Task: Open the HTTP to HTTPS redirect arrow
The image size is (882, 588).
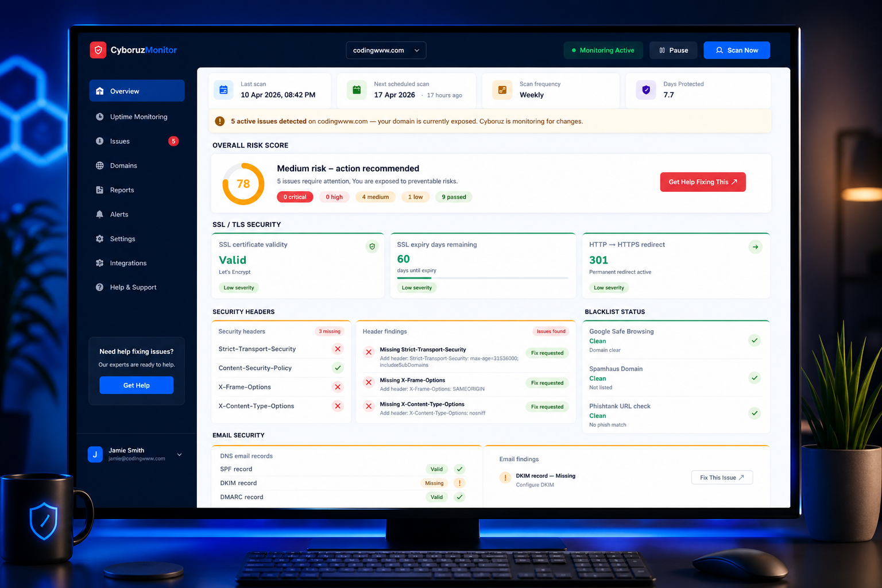Action: 755,246
